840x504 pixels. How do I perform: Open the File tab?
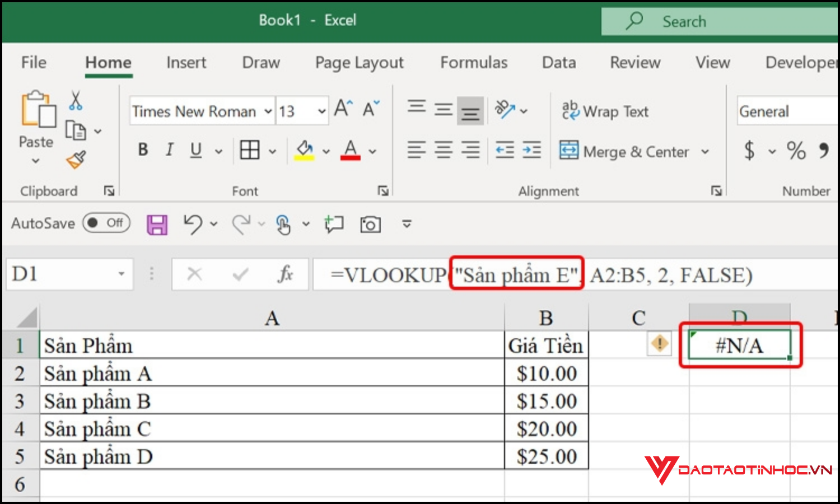click(34, 62)
